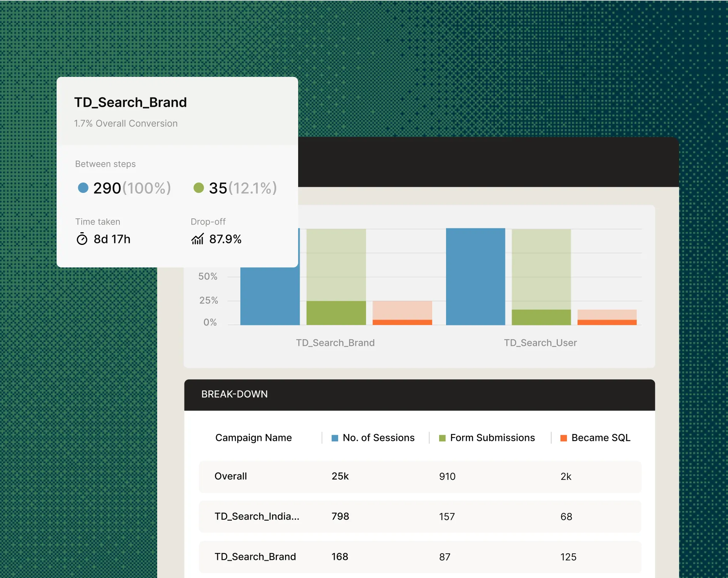Open the TD_Search_Brand tooltip title link
This screenshot has width=728, height=578.
pyautogui.click(x=130, y=102)
